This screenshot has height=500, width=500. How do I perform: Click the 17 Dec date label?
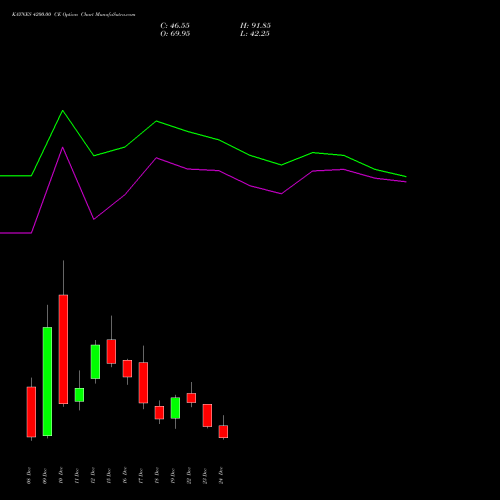click(x=141, y=476)
